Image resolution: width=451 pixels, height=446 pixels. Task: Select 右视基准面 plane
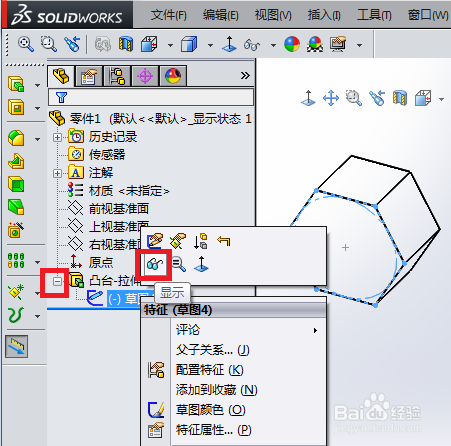[x=105, y=245]
